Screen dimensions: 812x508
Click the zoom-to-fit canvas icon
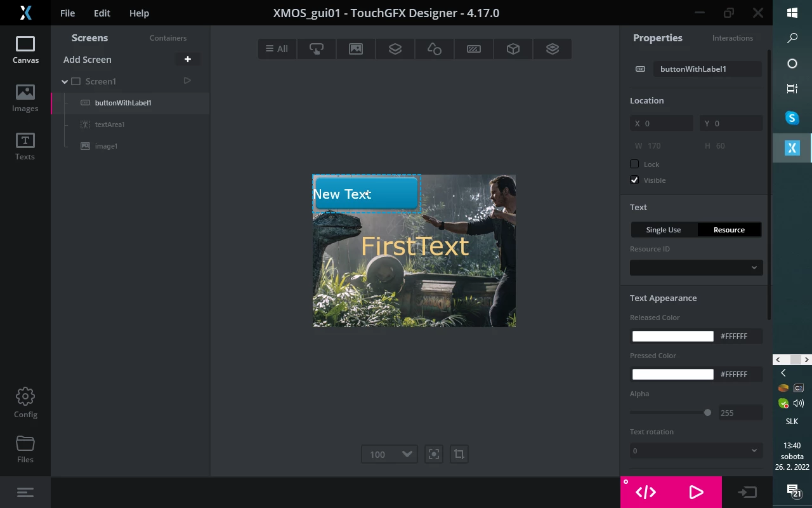coord(434,454)
